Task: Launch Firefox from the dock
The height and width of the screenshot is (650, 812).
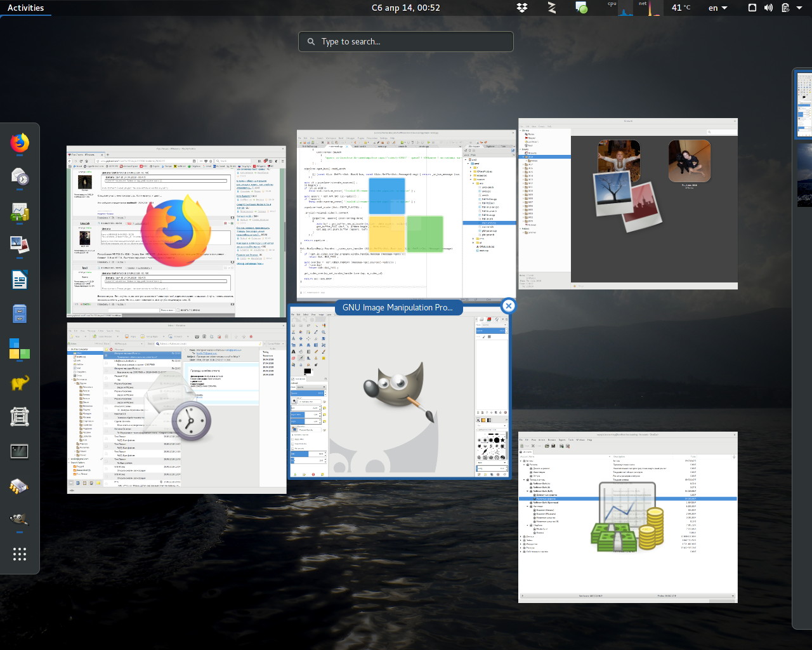Action: 20,143
